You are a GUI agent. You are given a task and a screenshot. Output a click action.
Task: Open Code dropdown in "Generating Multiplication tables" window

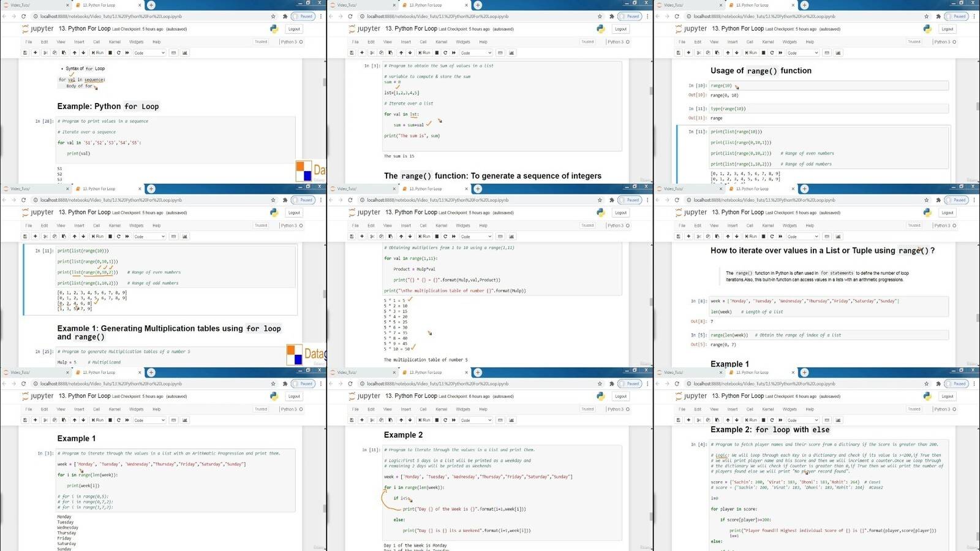pyautogui.click(x=149, y=237)
